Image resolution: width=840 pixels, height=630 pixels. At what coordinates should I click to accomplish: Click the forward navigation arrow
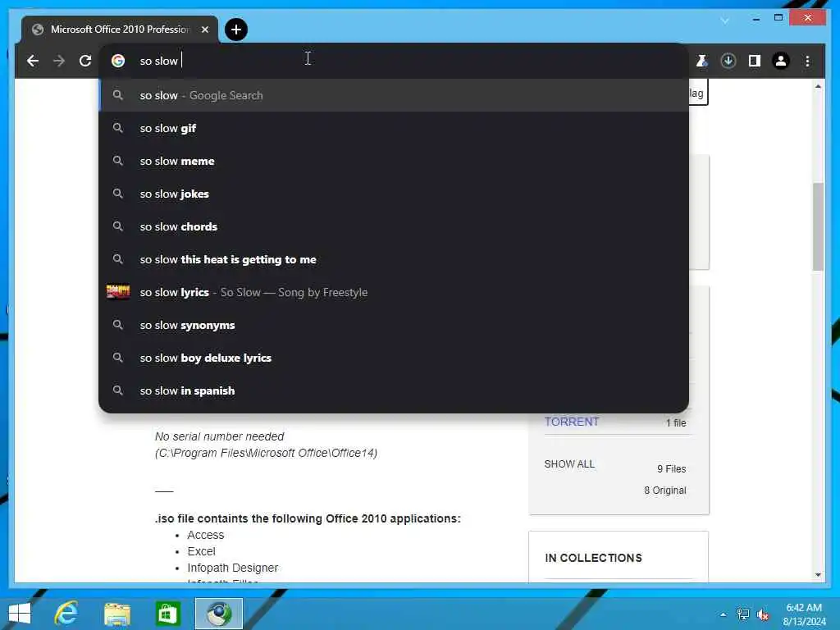point(59,61)
